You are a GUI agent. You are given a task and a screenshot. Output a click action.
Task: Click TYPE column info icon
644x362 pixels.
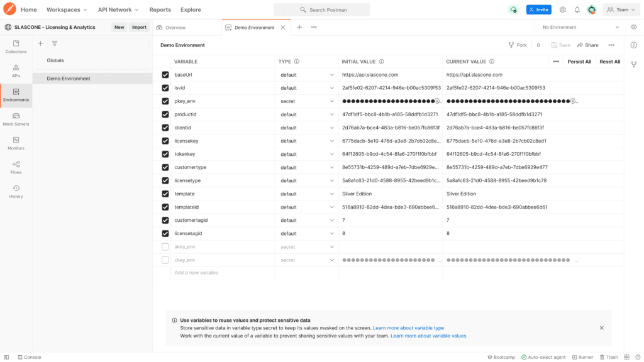[x=297, y=62]
